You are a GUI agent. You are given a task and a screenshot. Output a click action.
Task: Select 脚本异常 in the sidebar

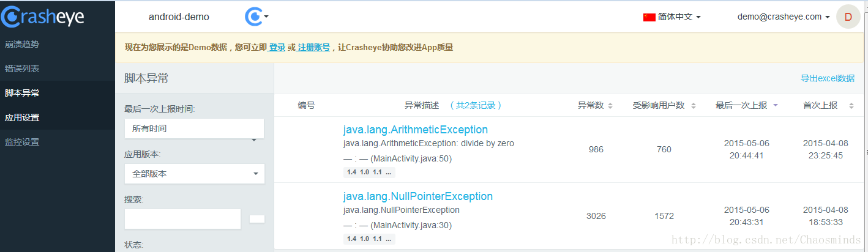pos(22,93)
